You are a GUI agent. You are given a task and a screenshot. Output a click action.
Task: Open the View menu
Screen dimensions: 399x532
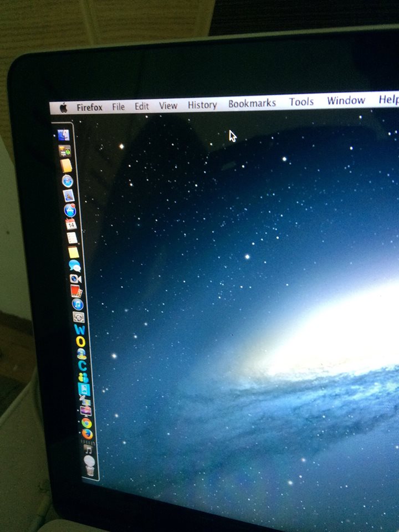[x=168, y=105]
